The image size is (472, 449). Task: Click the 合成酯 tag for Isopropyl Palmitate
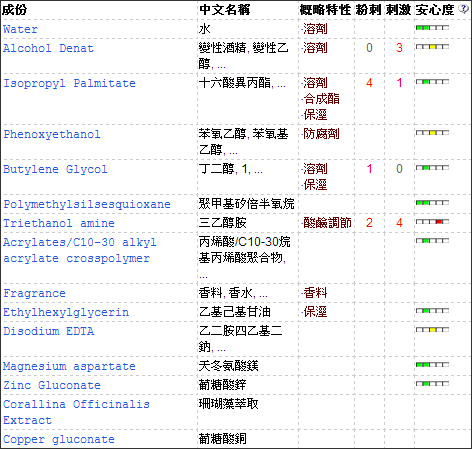pyautogui.click(x=321, y=99)
